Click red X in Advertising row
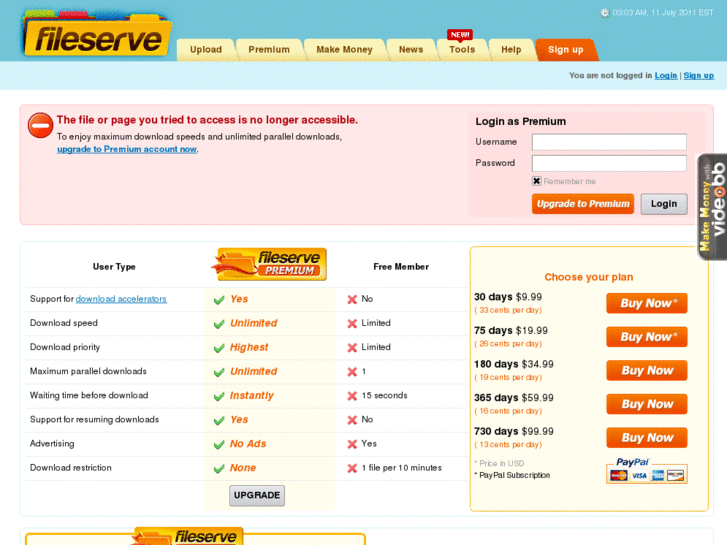Viewport: 727px width, 545px height. point(352,444)
